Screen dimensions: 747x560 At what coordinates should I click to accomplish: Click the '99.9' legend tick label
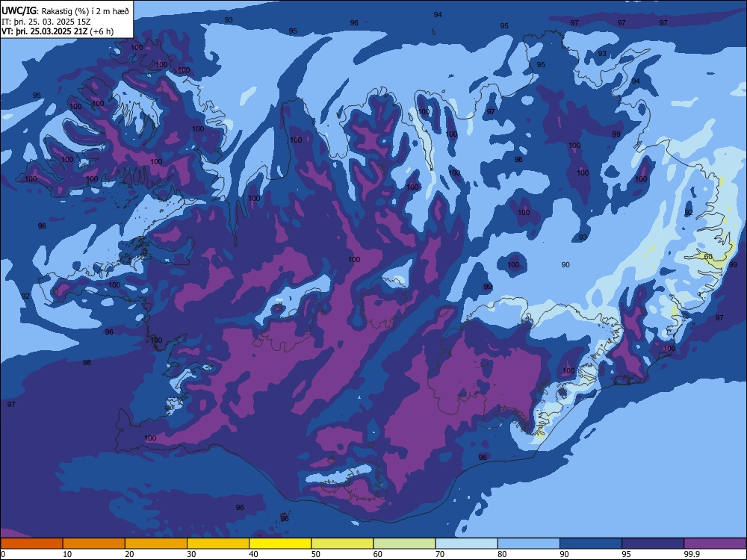click(x=691, y=554)
